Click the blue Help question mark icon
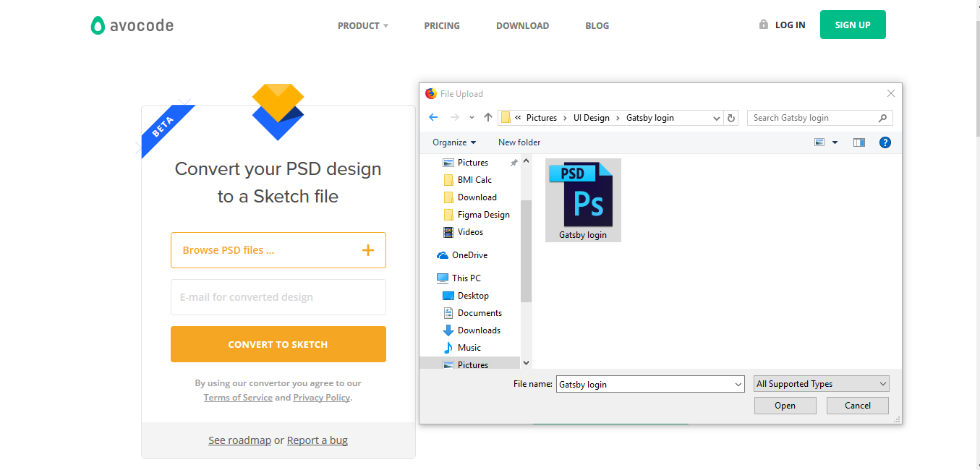Viewport: 980px width, 470px height. point(885,142)
